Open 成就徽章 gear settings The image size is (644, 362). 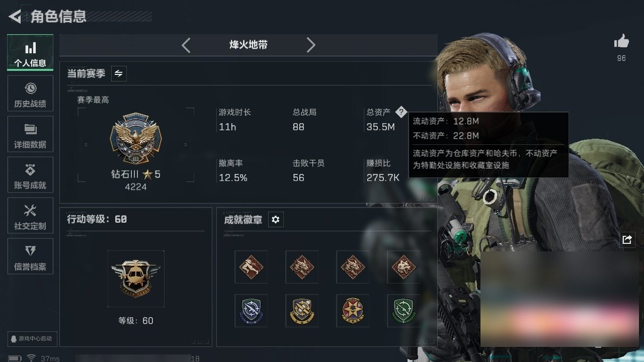point(275,220)
